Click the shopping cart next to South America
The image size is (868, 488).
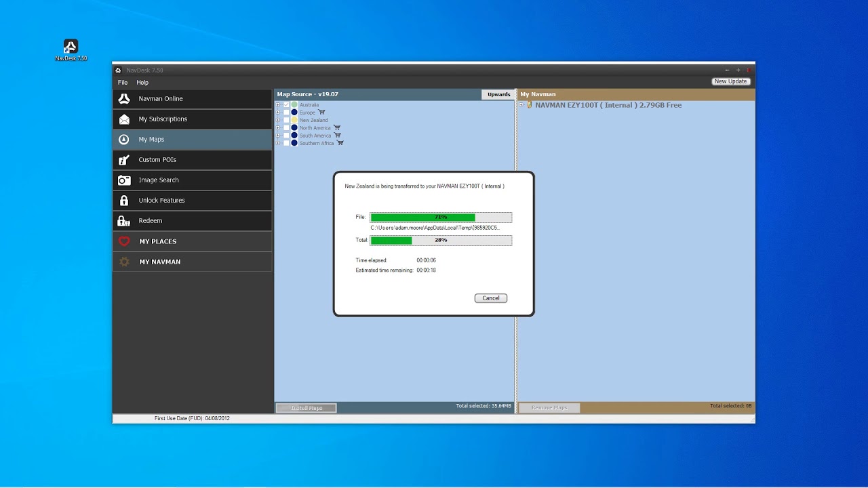337,136
